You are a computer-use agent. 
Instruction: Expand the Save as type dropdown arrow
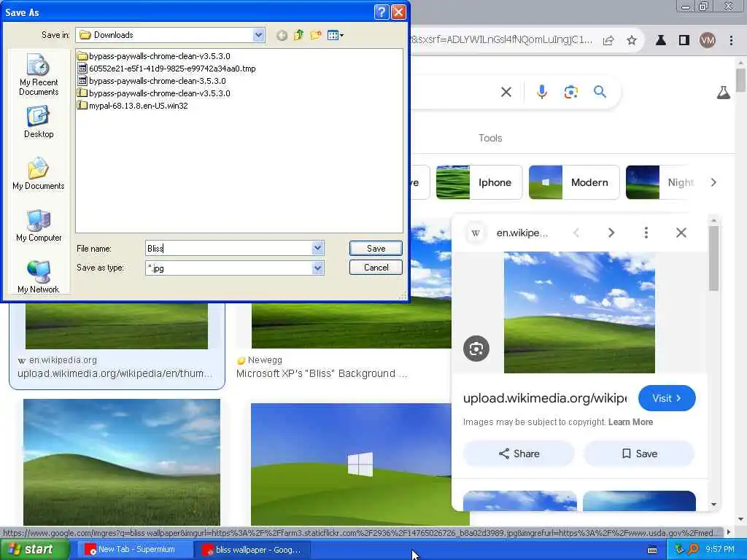pyautogui.click(x=318, y=268)
